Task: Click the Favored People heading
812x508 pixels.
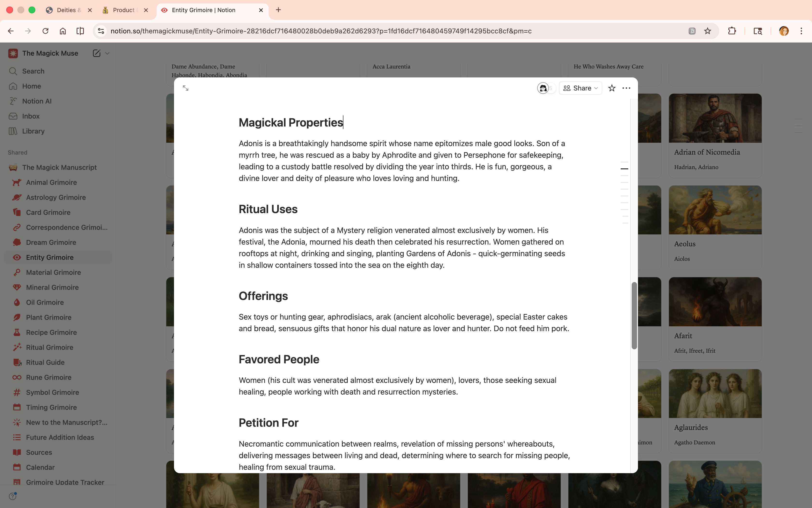Action: click(279, 359)
